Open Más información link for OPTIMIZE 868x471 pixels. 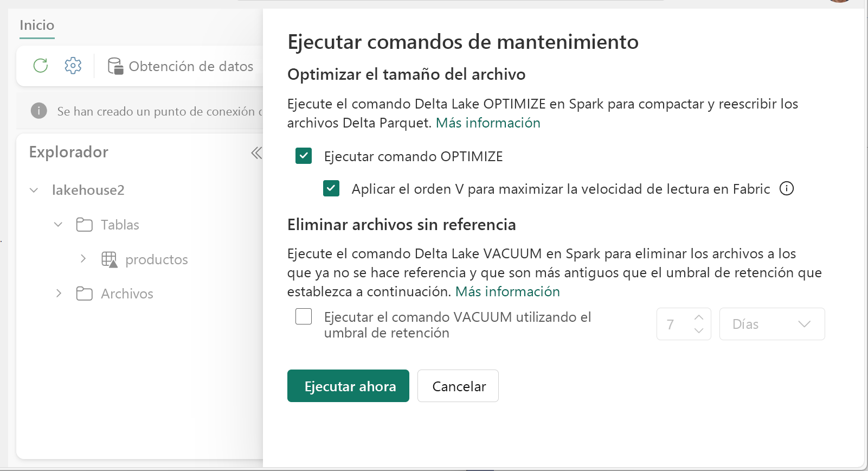pyautogui.click(x=488, y=123)
